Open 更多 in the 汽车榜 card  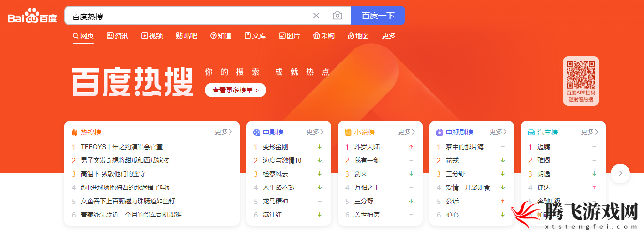590,132
